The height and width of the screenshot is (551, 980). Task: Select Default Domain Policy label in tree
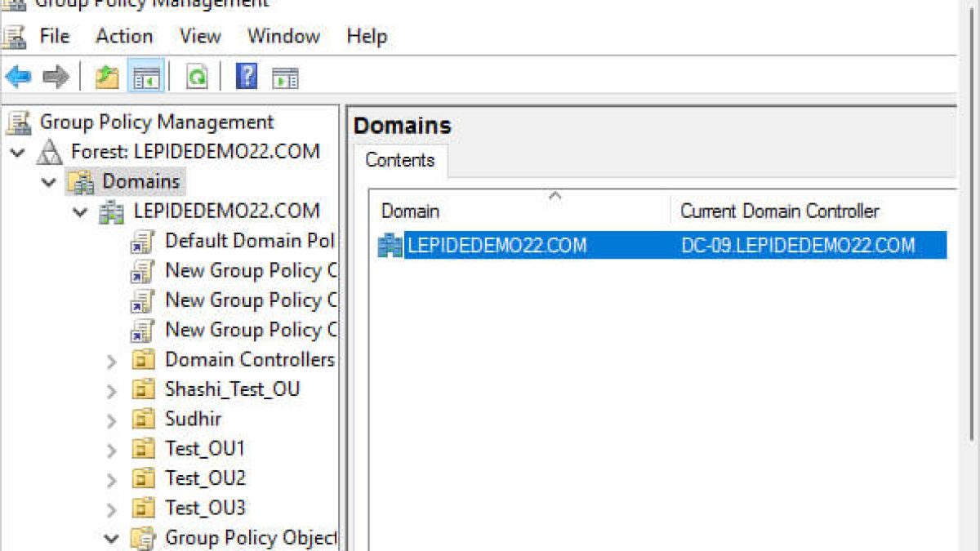click(250, 242)
